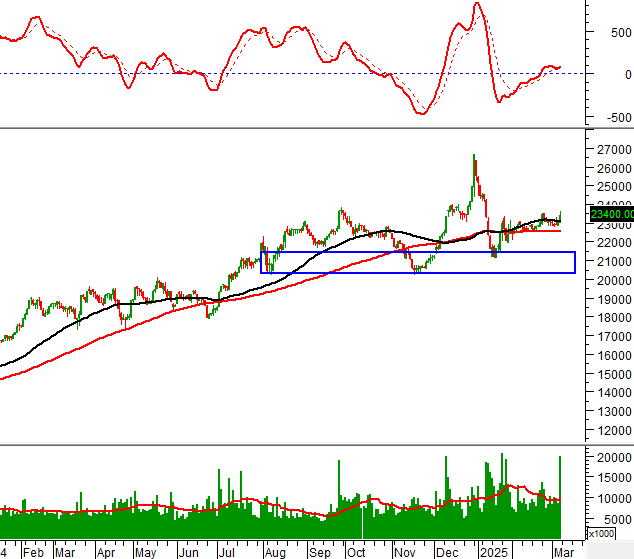This screenshot has height=559, width=634.
Task: Click the 13000 price axis label
Action: pos(614,411)
